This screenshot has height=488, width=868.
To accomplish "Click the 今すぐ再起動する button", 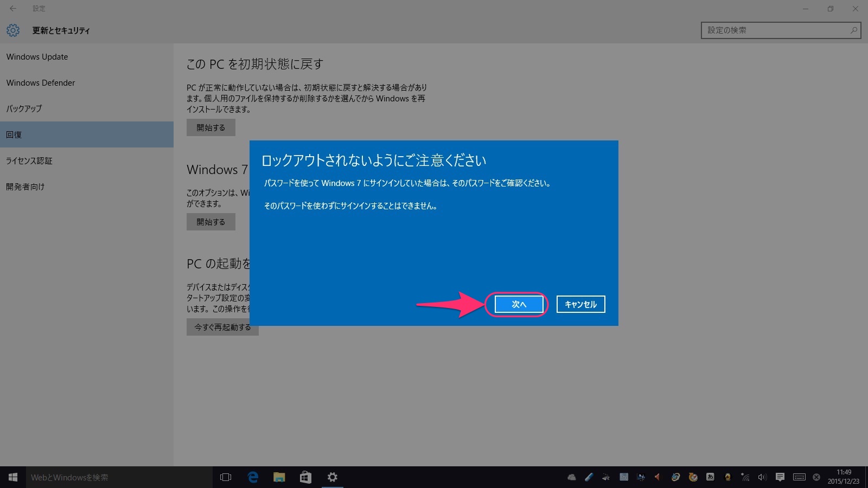I will tap(222, 327).
